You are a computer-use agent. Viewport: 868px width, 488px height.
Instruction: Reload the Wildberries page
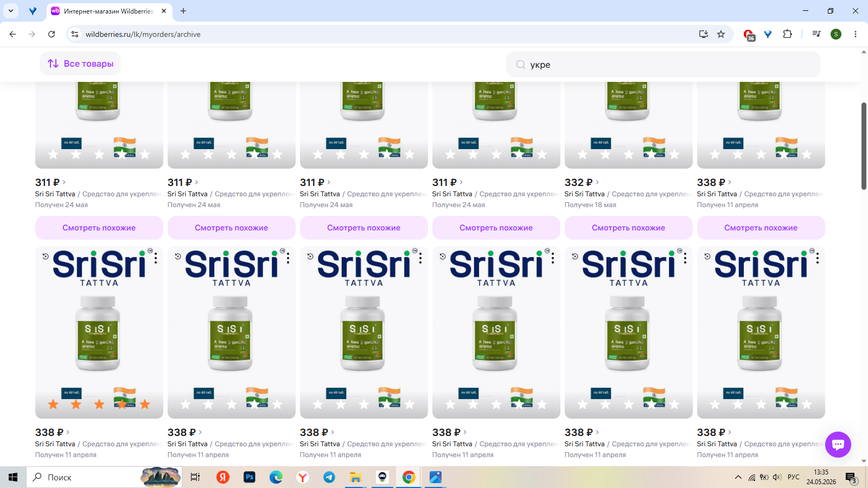click(x=52, y=34)
